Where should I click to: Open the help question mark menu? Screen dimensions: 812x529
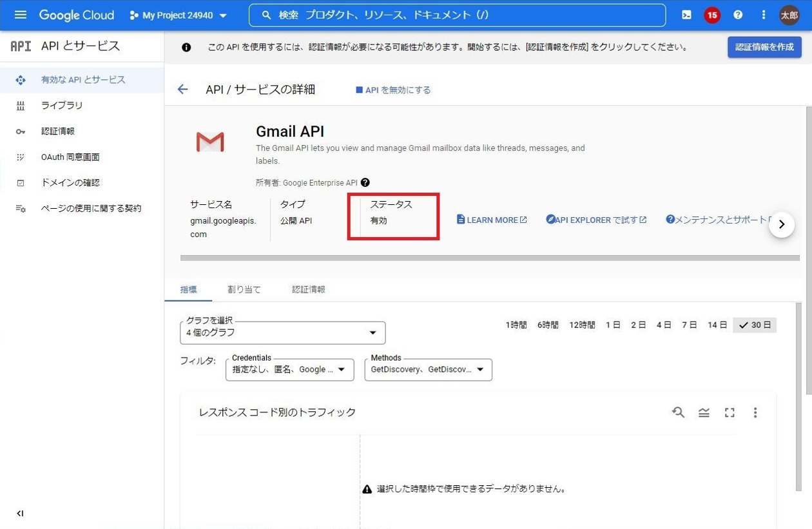click(738, 15)
